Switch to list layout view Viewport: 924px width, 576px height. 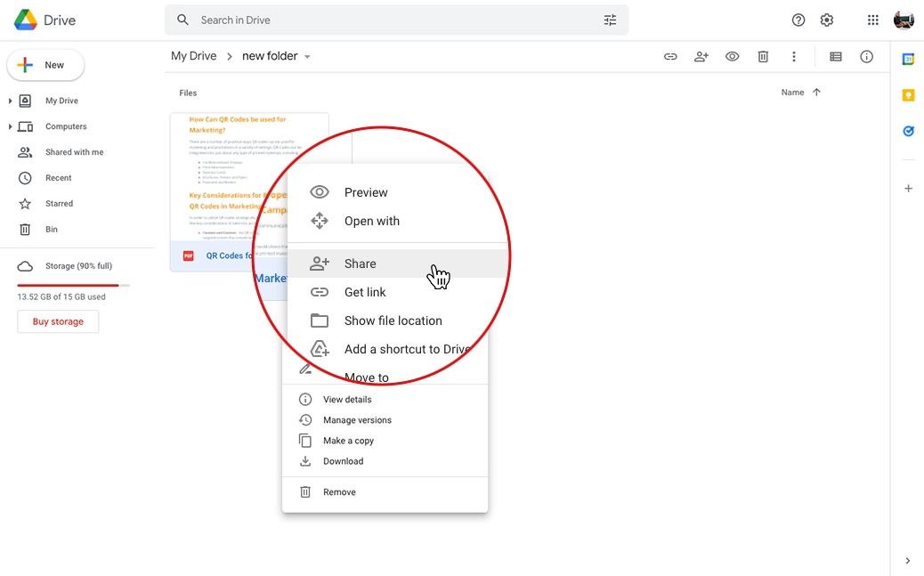click(835, 57)
